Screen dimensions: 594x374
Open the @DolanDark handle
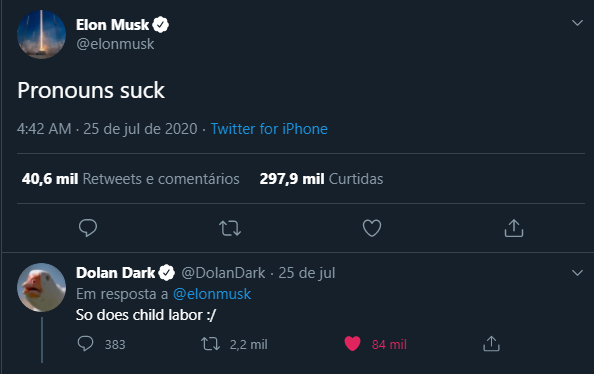click(224, 273)
